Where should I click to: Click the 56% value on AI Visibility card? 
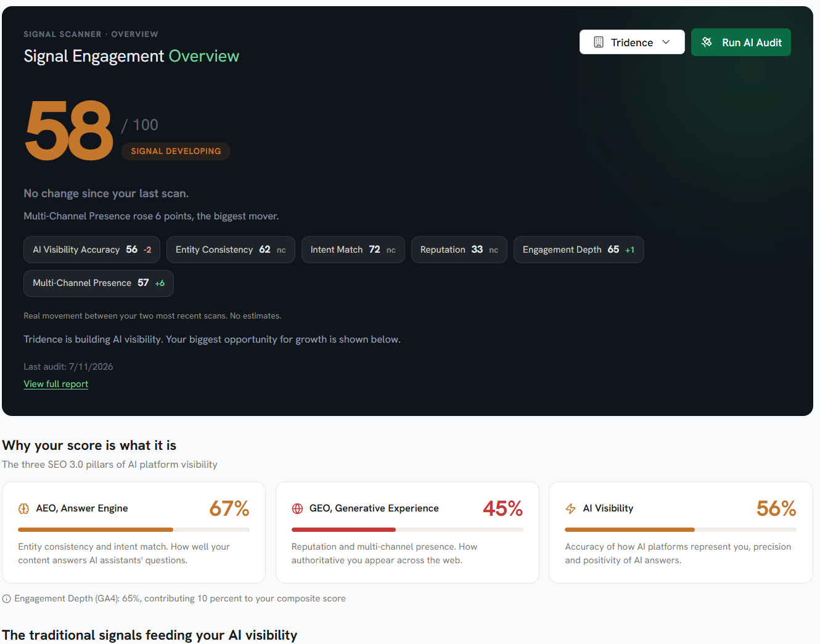point(776,508)
